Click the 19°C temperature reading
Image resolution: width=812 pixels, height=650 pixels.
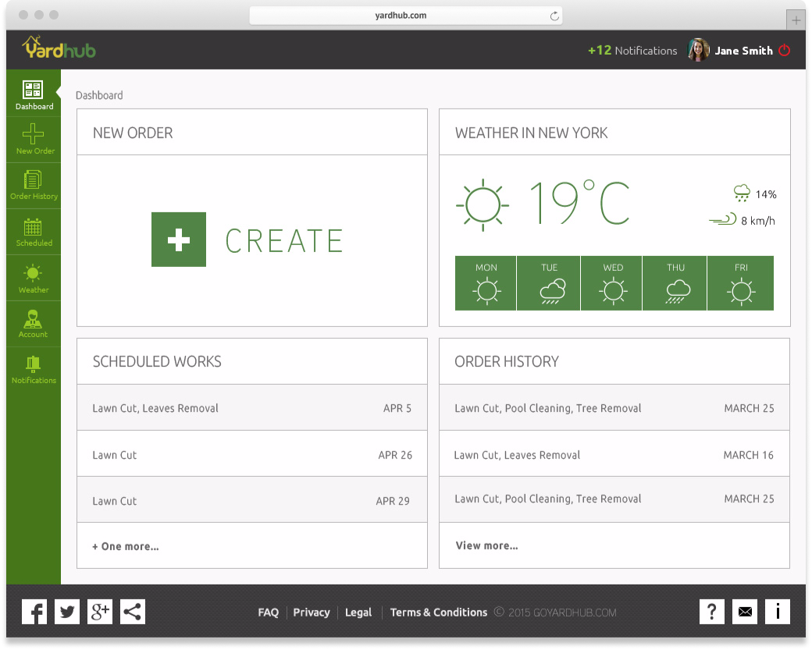580,202
